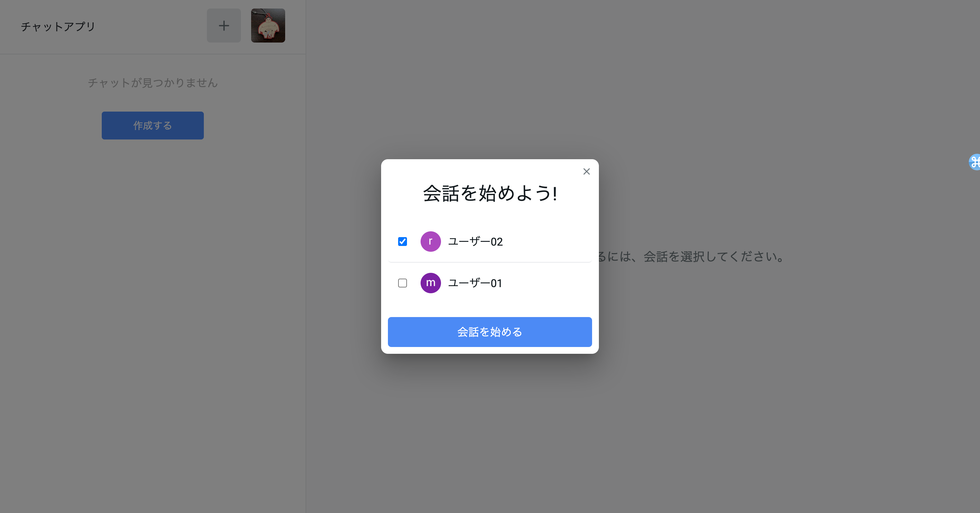The height and width of the screenshot is (513, 980).
Task: Click the divider line between the two users
Action: coord(490,262)
